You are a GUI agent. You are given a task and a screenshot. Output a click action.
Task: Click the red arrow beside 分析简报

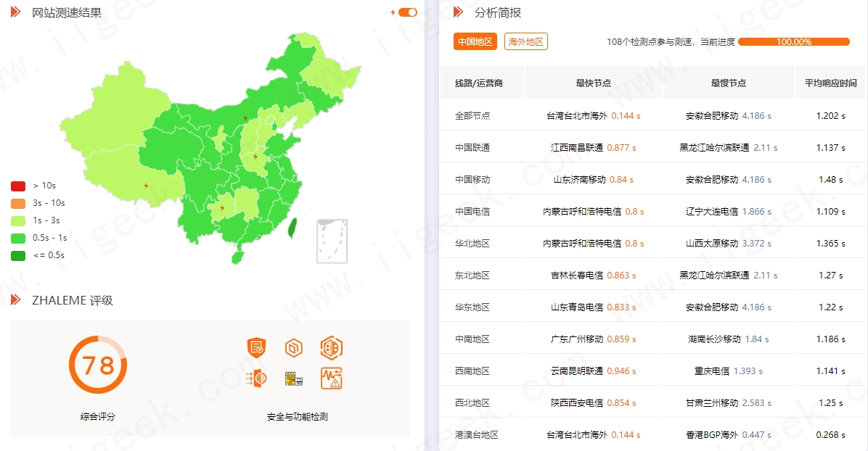pyautogui.click(x=459, y=12)
